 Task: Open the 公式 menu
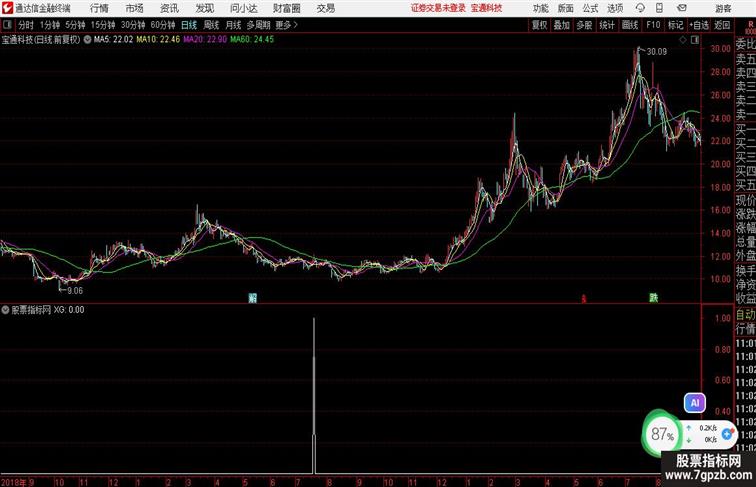click(x=590, y=9)
